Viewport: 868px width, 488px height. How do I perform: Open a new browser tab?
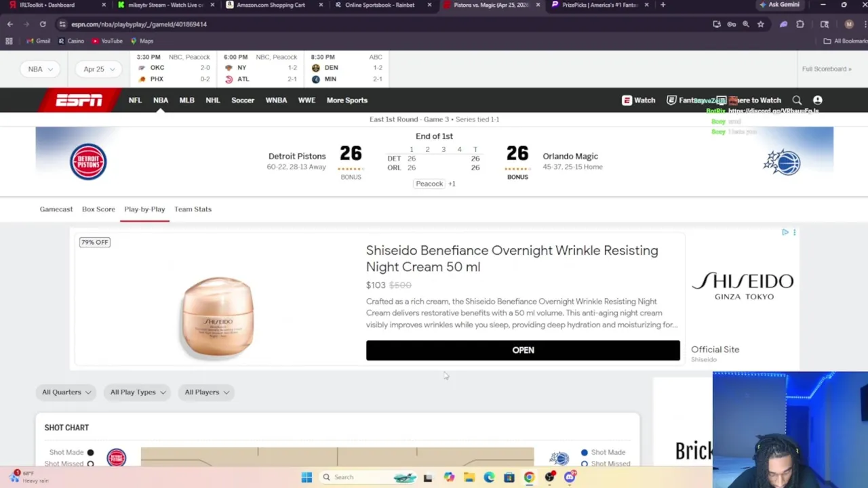click(x=663, y=5)
